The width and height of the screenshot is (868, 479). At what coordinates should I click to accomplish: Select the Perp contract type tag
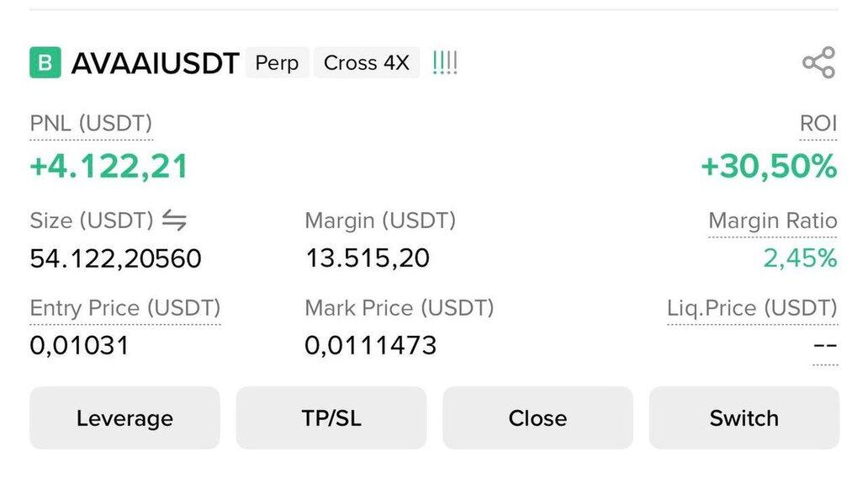click(277, 63)
